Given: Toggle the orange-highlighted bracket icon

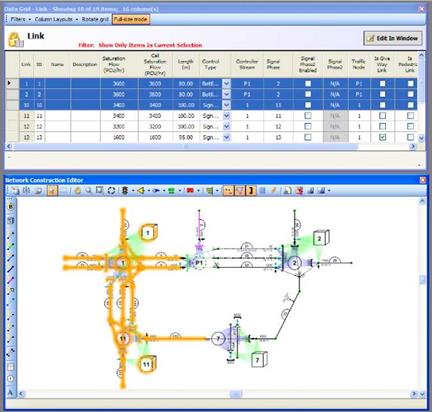Looking at the screenshot, I should [251, 190].
